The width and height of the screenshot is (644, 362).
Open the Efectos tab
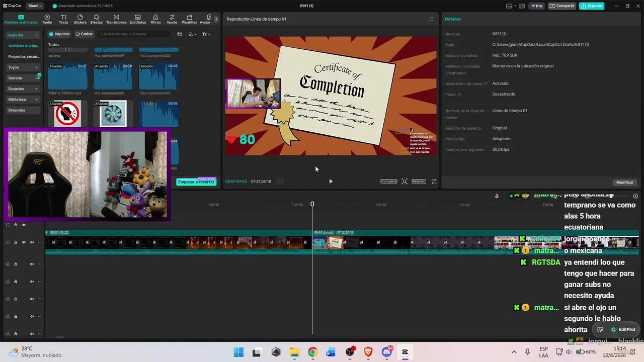point(97,19)
